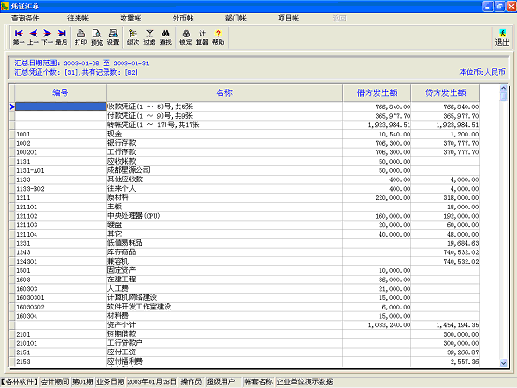Click the 打印 print icon
The image size is (517, 388).
81,37
